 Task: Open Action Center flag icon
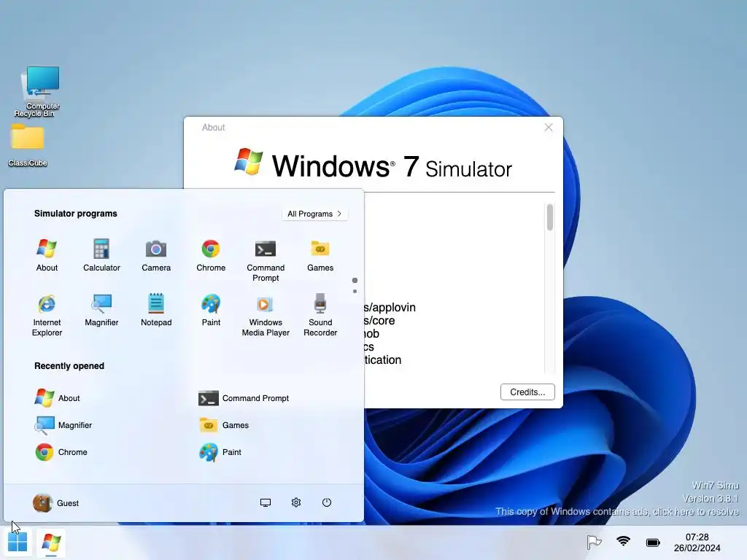point(594,542)
